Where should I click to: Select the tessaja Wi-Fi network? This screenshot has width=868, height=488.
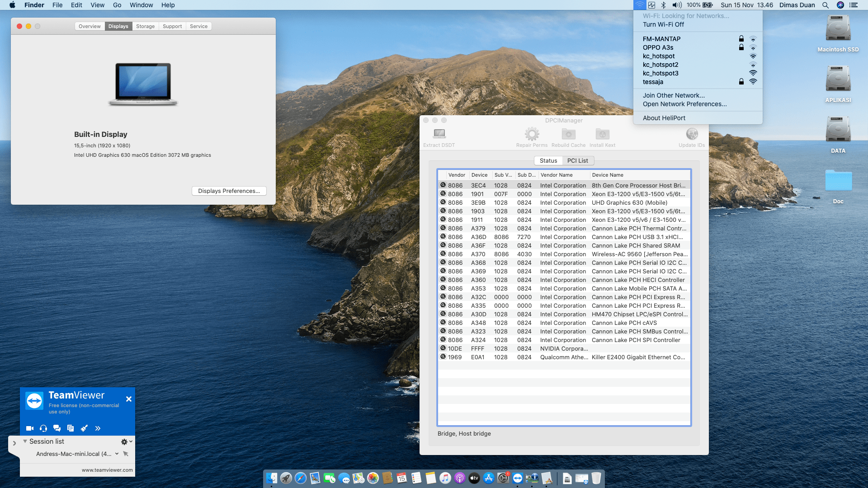[x=653, y=82]
